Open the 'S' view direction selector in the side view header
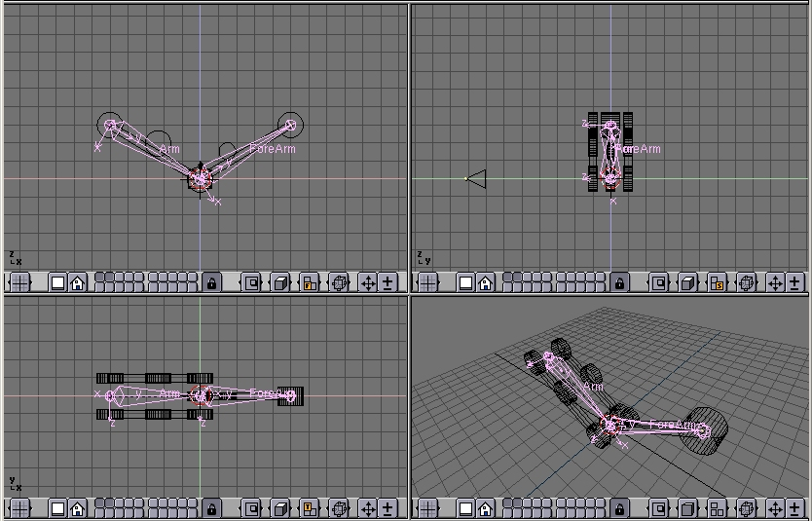812x521 pixels. coord(718,282)
